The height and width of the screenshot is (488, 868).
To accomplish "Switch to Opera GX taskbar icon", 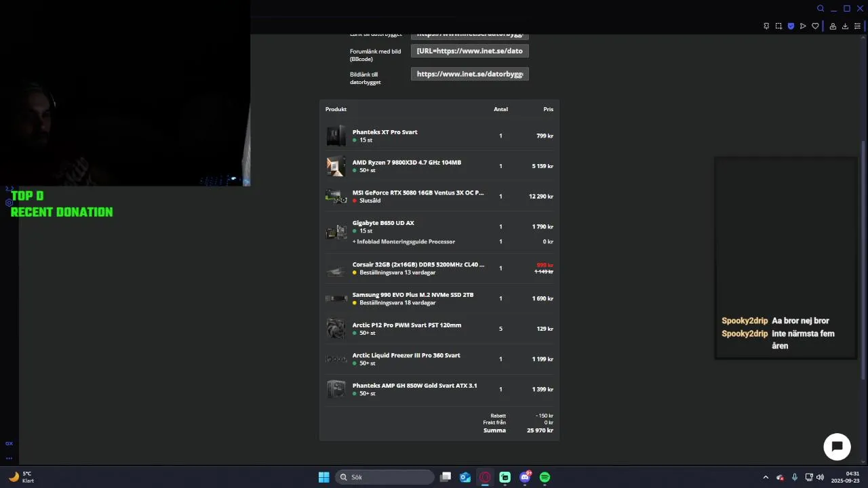I will [485, 477].
